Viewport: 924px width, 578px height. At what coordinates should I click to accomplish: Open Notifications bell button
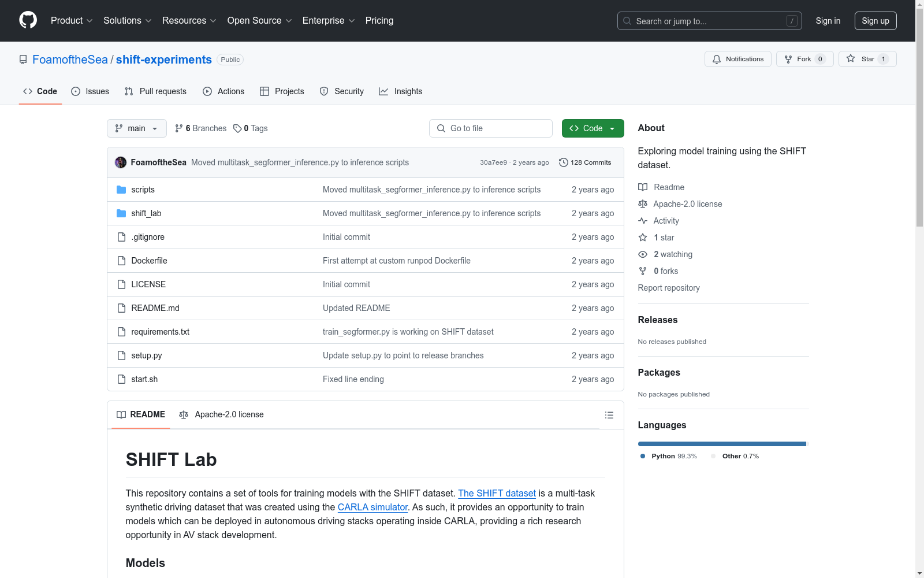(x=737, y=59)
